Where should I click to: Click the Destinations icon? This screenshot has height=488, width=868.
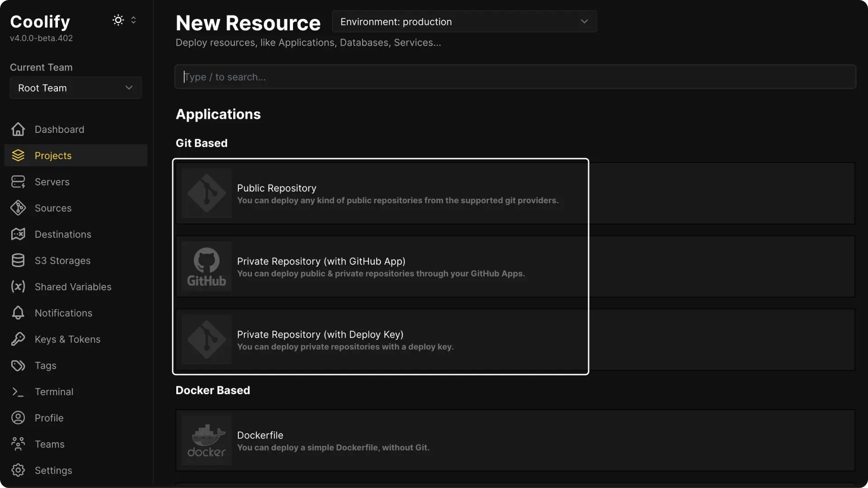[18, 234]
